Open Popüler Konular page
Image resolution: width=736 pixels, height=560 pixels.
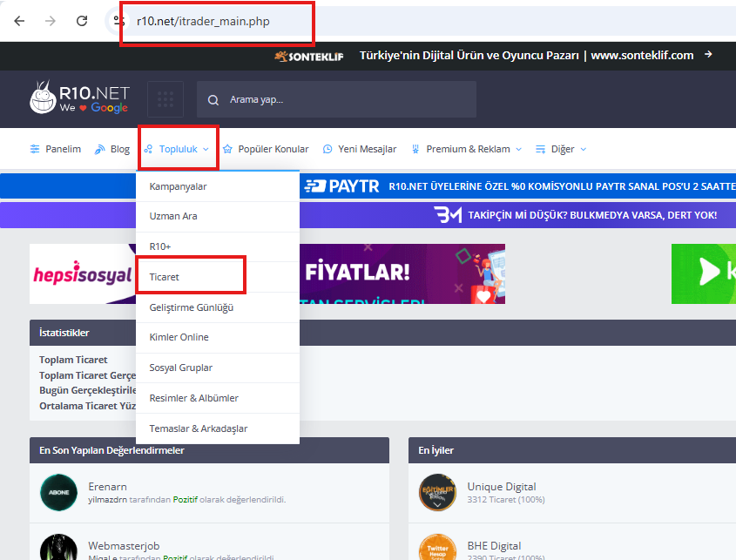266,149
